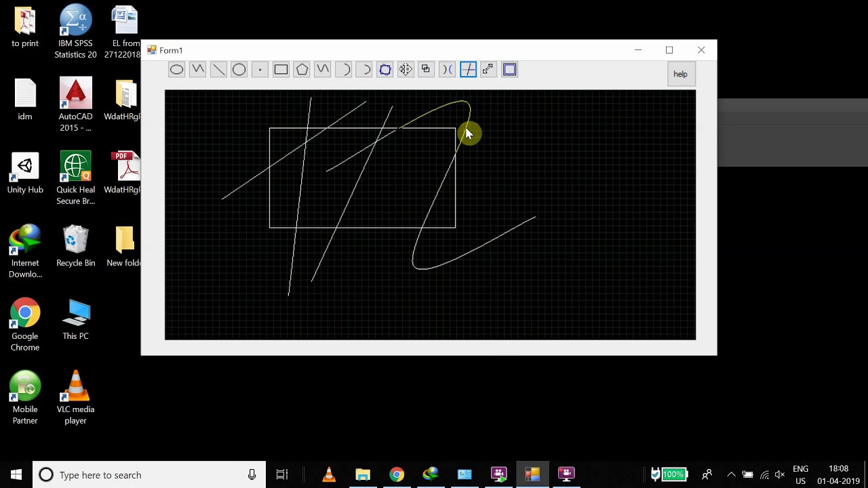The width and height of the screenshot is (868, 488).
Task: Select the ellipse drawing tool
Action: point(176,69)
